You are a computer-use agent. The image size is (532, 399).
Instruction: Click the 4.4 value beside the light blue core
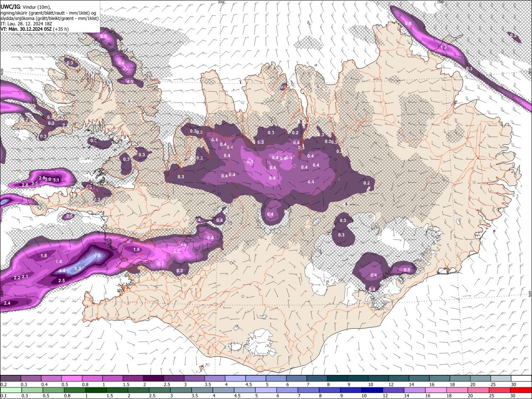coord(62,271)
